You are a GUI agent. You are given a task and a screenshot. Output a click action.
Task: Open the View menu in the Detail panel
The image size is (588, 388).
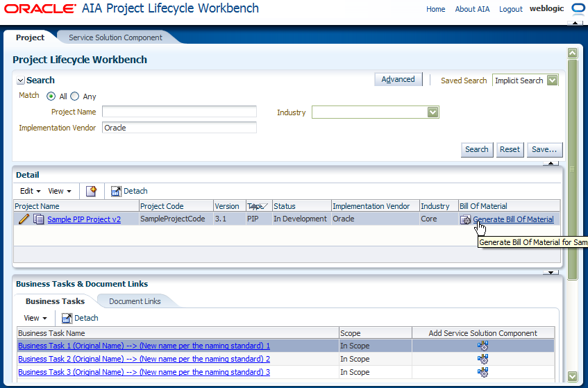pyautogui.click(x=59, y=191)
